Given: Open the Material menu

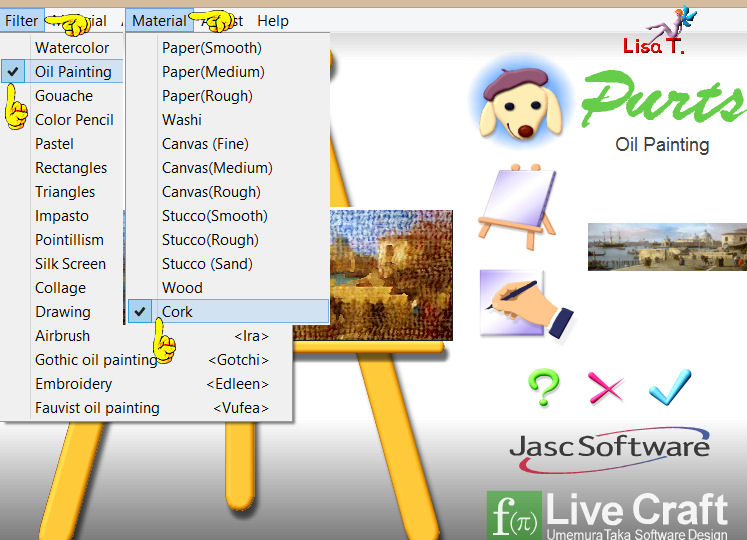Looking at the screenshot, I should pyautogui.click(x=159, y=21).
